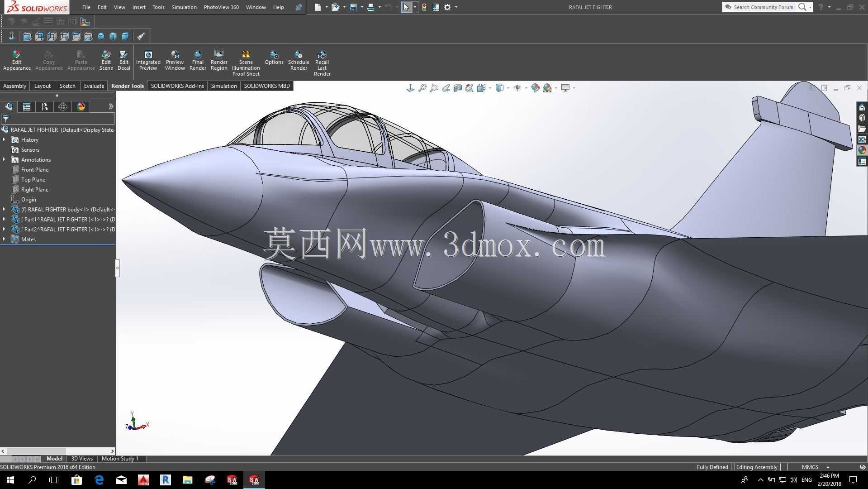This screenshot has width=868, height=489.
Task: Switch to Evaluate tab
Action: [94, 86]
